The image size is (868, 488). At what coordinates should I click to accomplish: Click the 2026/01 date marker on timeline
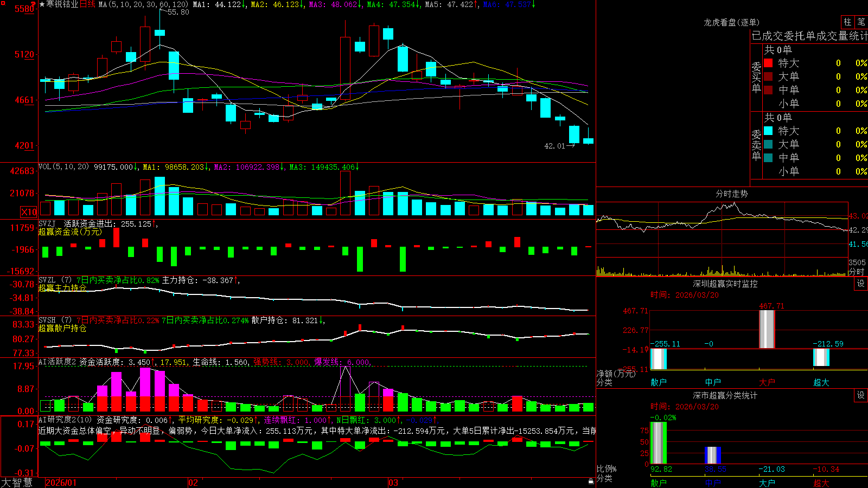[x=61, y=483]
